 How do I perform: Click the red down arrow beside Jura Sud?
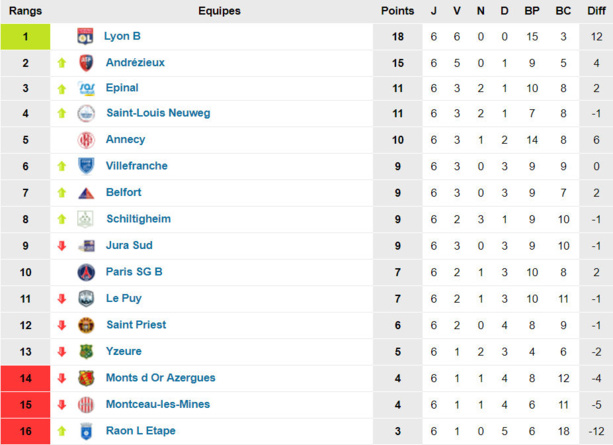pyautogui.click(x=61, y=245)
